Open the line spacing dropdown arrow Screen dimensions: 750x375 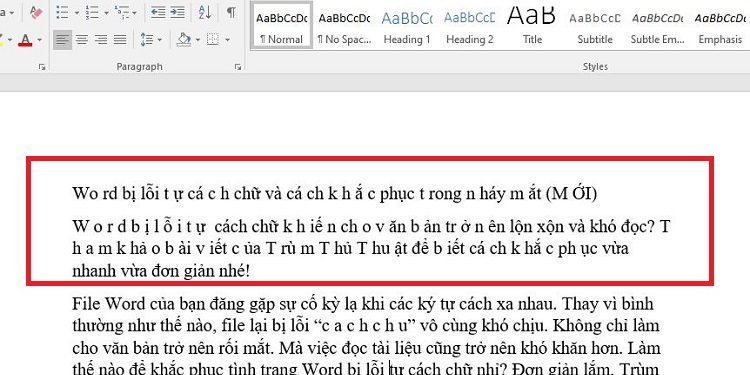(159, 40)
